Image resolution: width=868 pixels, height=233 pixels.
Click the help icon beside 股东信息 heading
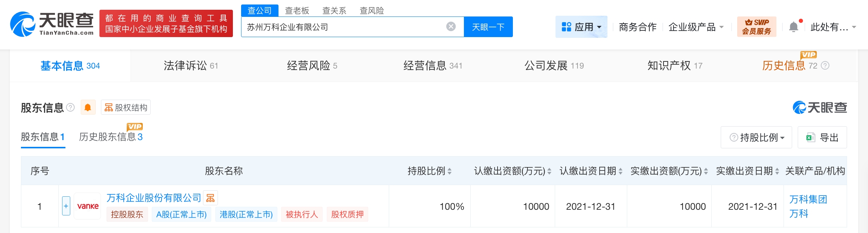(70, 108)
